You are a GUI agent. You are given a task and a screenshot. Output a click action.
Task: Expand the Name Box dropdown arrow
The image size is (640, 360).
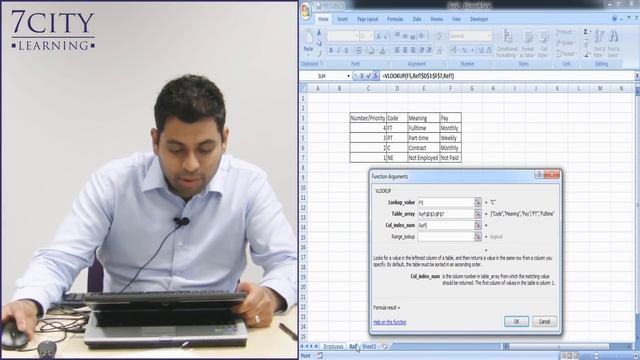pyautogui.click(x=349, y=76)
